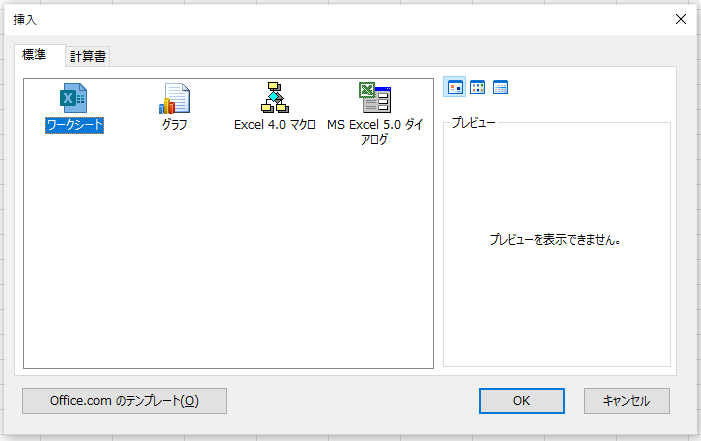Choose the Excel 4.0 マクロ icon
Viewport: 701px width, 441px height.
coord(274,98)
